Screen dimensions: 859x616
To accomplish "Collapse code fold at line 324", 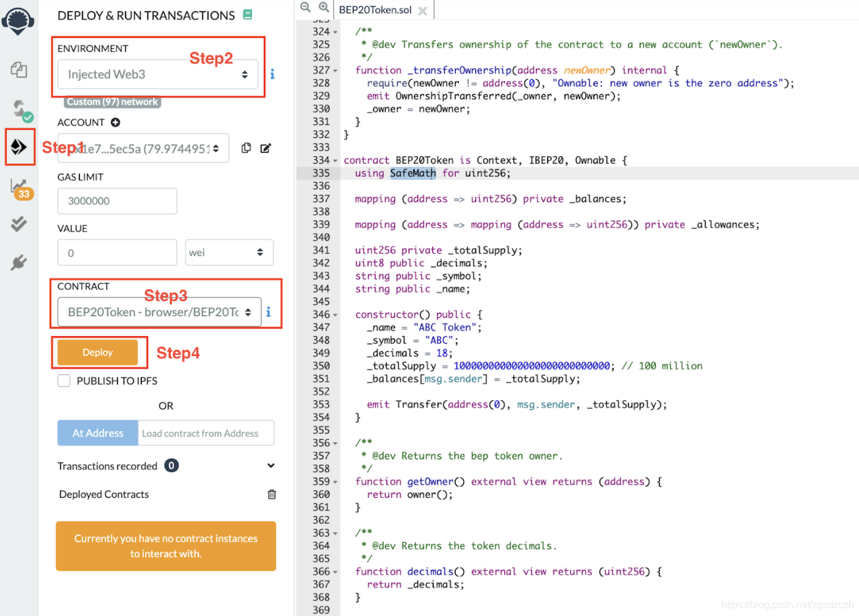I will (335, 32).
